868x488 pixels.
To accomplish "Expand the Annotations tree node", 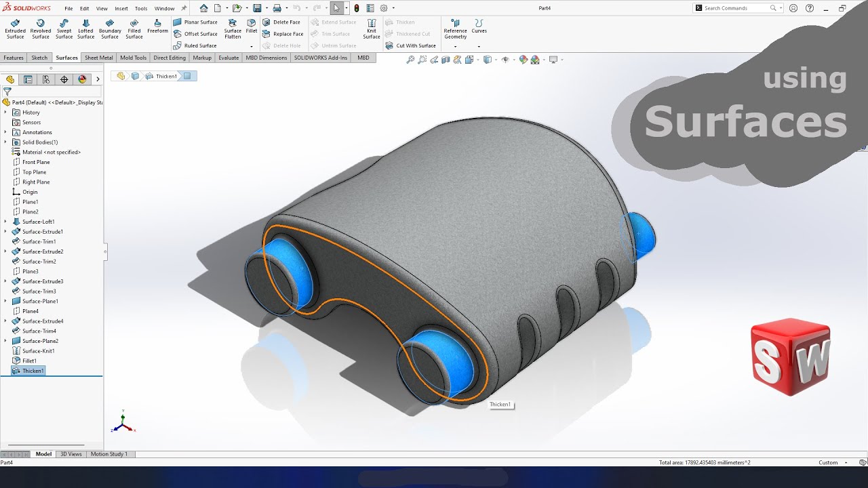I will click(5, 132).
